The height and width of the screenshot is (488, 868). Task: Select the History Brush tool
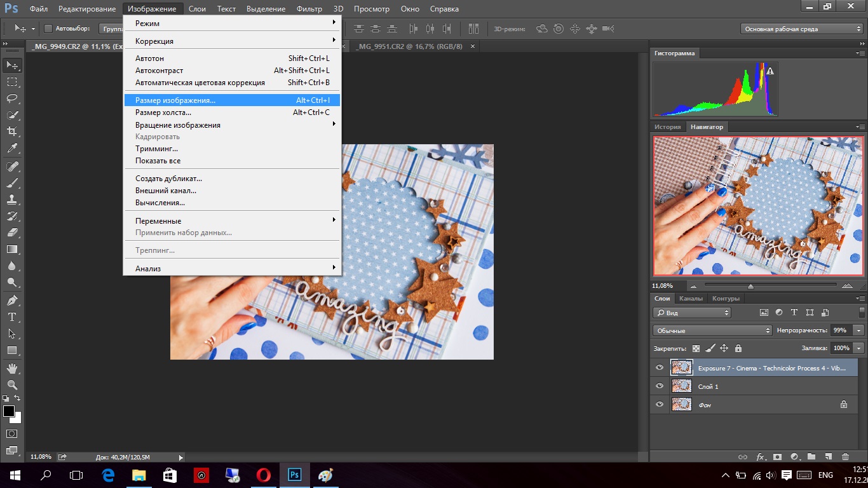(12, 216)
